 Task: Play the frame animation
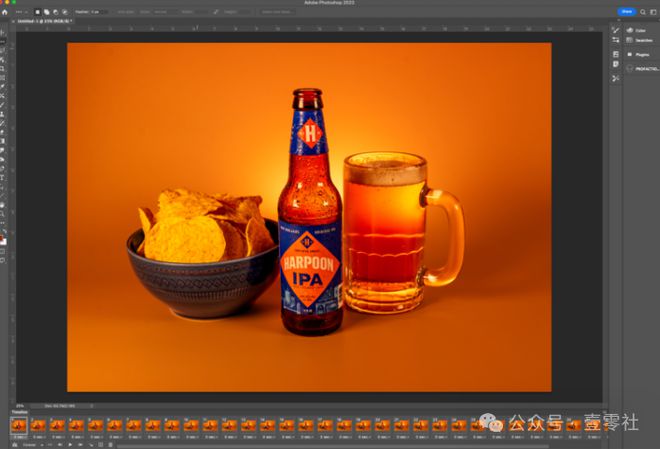70,445
